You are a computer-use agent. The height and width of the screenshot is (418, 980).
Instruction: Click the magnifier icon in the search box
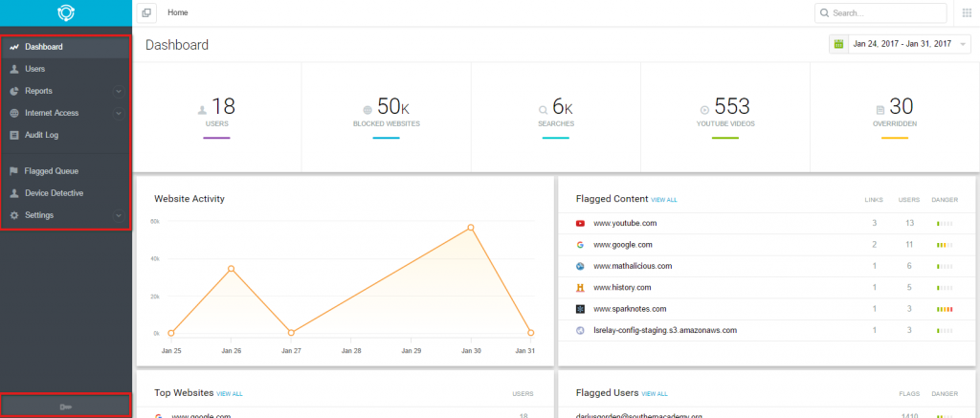(x=824, y=13)
